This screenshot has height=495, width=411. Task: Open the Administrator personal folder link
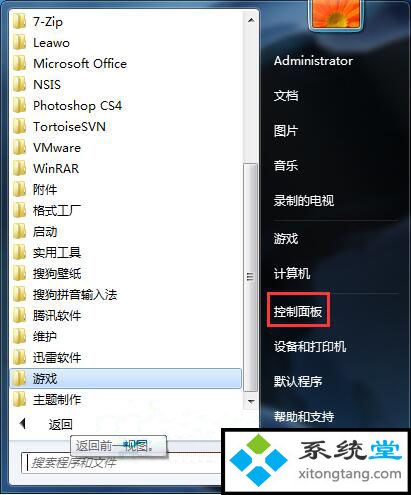(313, 61)
